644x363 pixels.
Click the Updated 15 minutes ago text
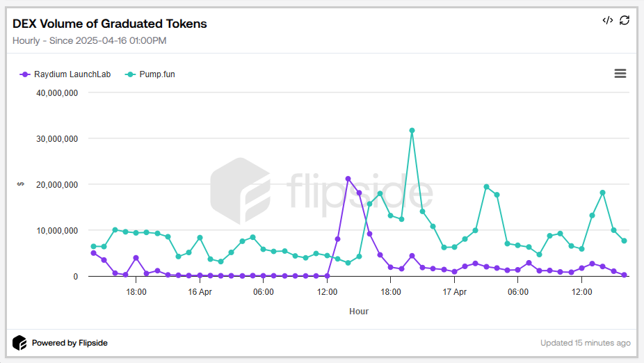585,343
